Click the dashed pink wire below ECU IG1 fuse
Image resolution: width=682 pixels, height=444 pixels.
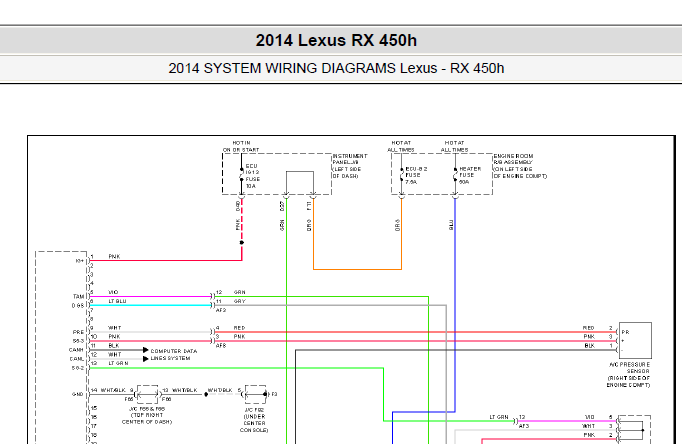pos(242,220)
